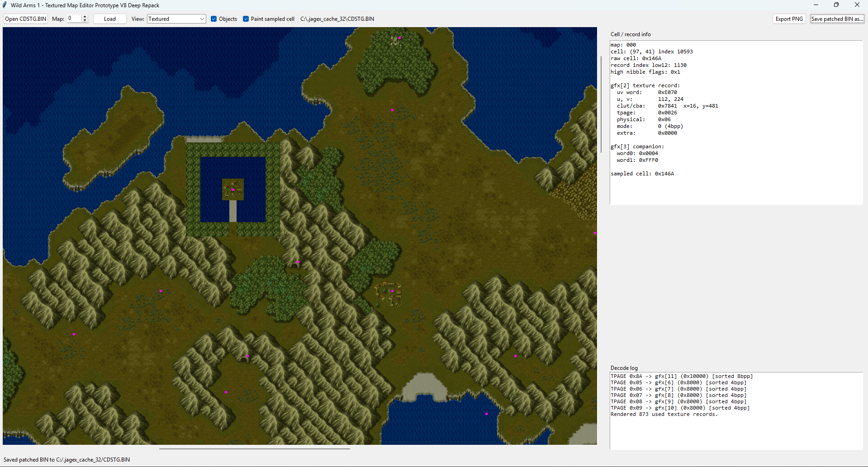
Task: Minimize the Map Editor window
Action: point(816,5)
